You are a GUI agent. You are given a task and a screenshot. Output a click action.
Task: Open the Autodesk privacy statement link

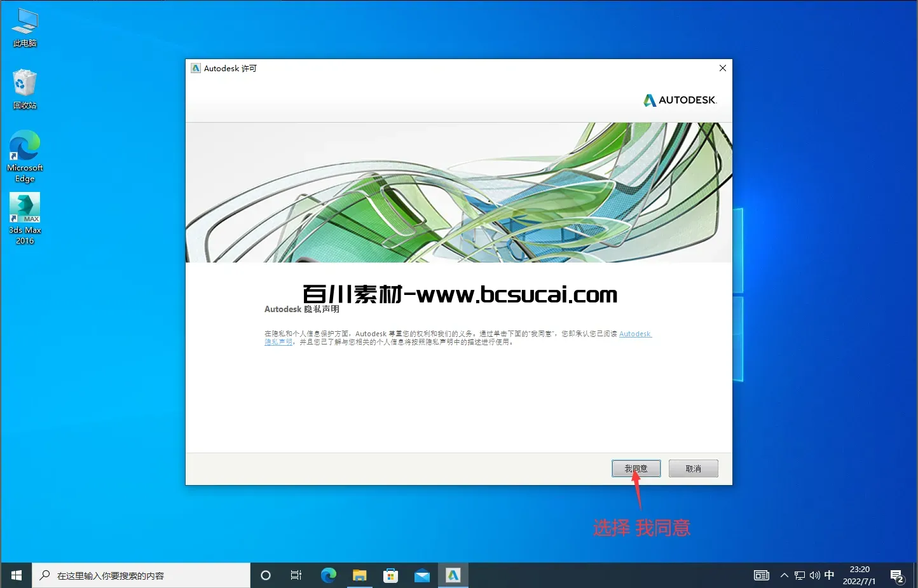(634, 334)
